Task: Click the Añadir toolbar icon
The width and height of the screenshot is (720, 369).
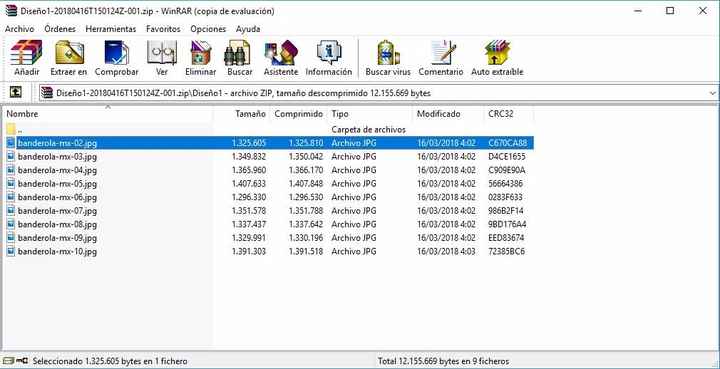Action: click(x=26, y=58)
